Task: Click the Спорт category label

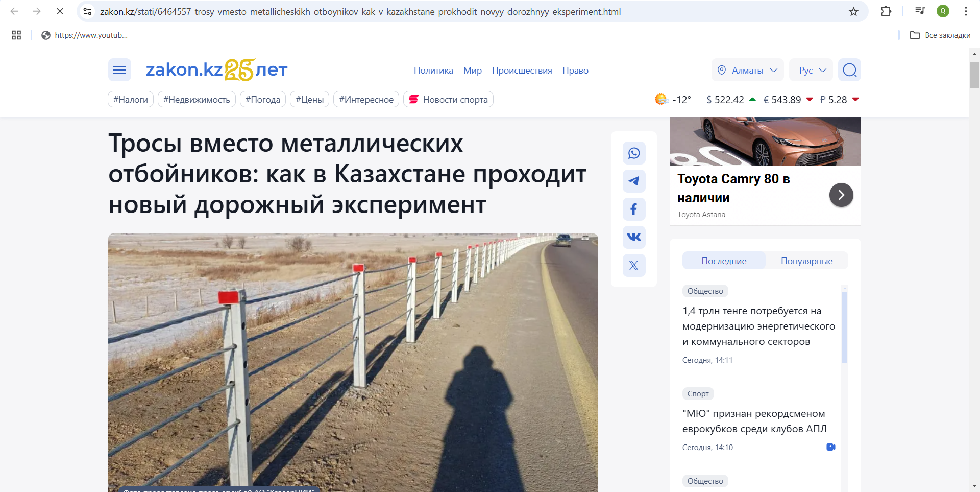Action: point(698,393)
